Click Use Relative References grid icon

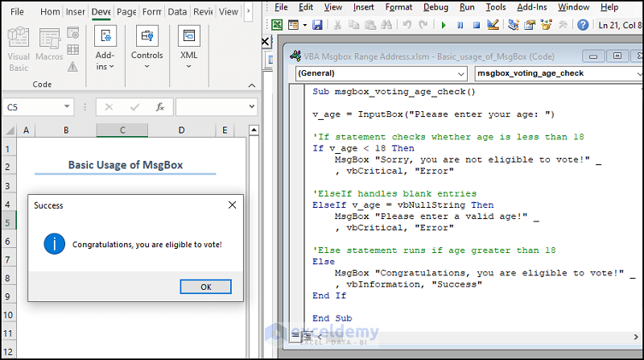[x=73, y=50]
